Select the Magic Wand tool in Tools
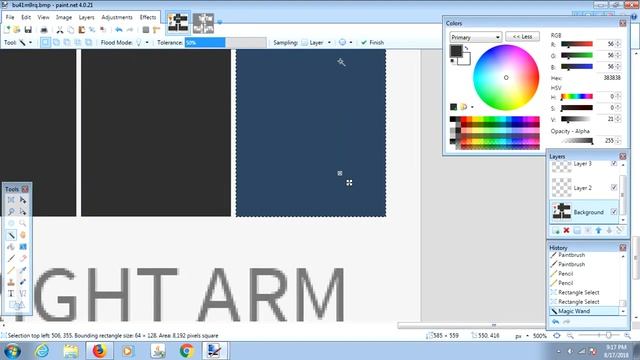640x360 pixels. click(x=11, y=235)
